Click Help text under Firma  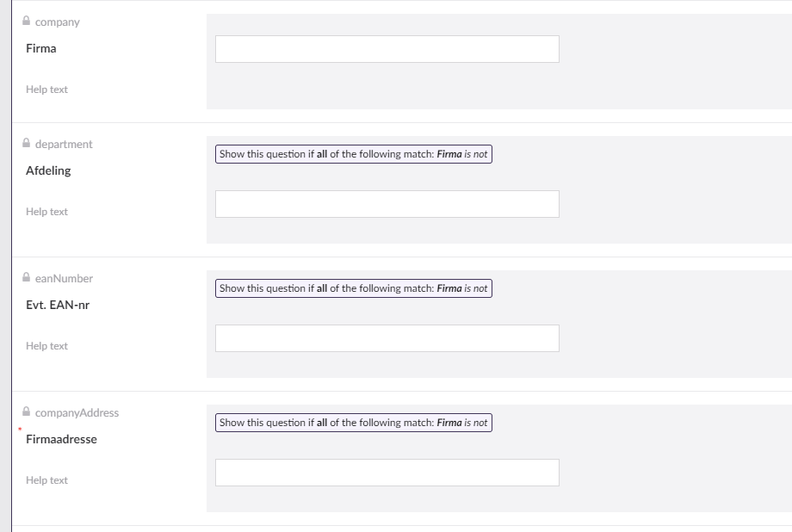(x=46, y=90)
